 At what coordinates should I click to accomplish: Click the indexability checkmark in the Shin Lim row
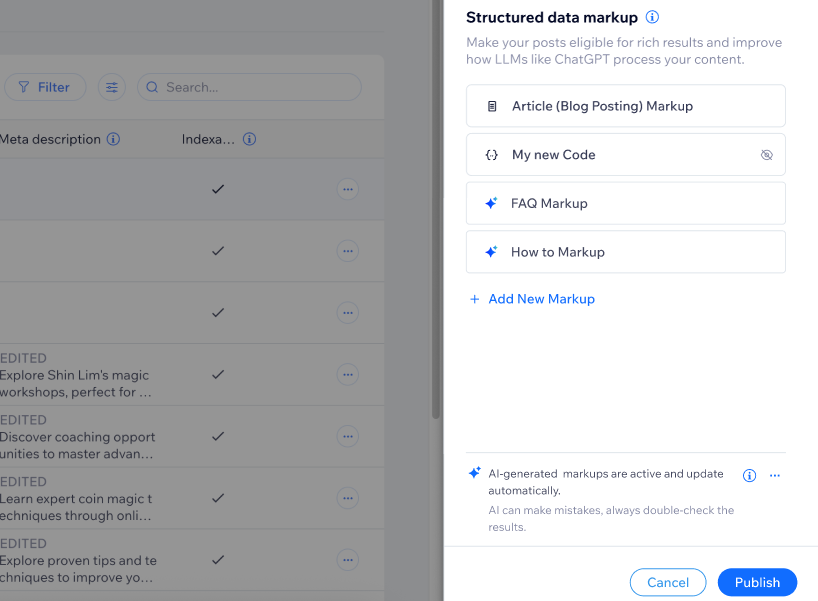coord(218,374)
